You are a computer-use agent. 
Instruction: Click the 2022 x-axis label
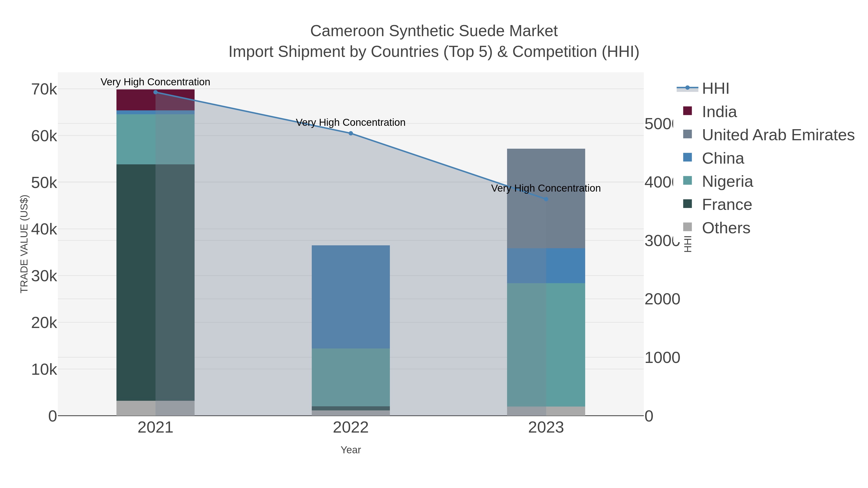[x=351, y=428]
